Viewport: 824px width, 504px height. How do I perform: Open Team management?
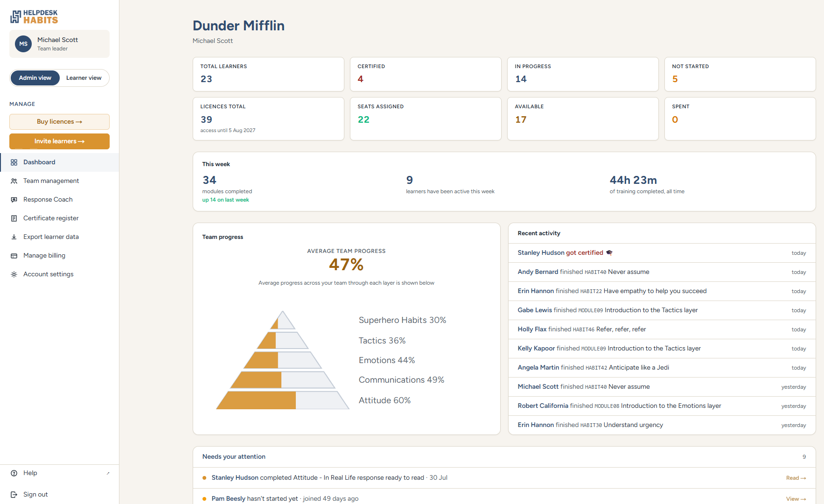(60, 181)
